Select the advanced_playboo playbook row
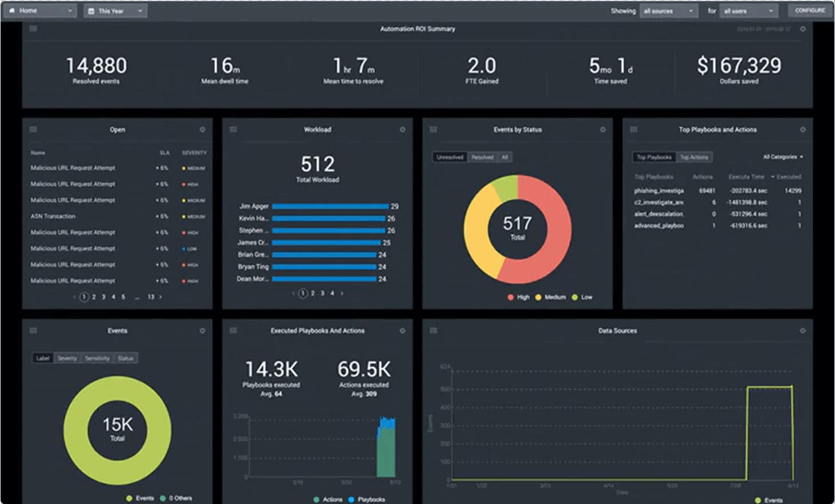 (x=718, y=226)
